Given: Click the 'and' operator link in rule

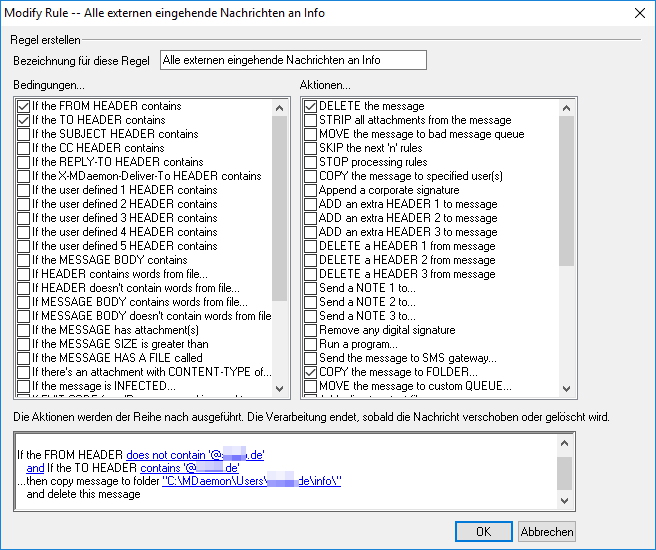Looking at the screenshot, I should (x=35, y=468).
